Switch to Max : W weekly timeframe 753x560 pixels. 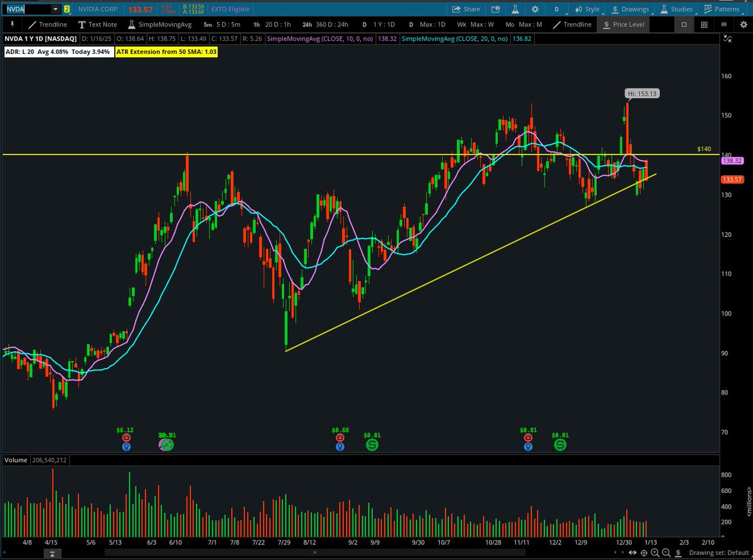[476, 25]
